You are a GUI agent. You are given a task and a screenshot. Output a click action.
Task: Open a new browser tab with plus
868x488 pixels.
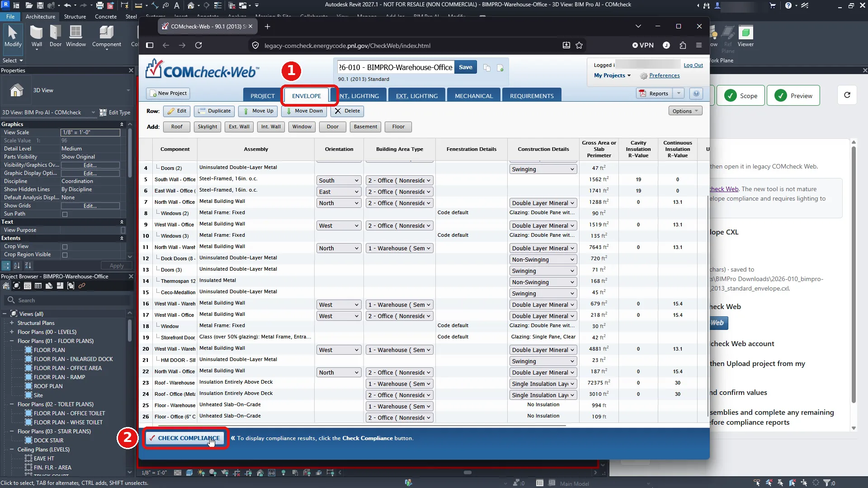pos(267,26)
